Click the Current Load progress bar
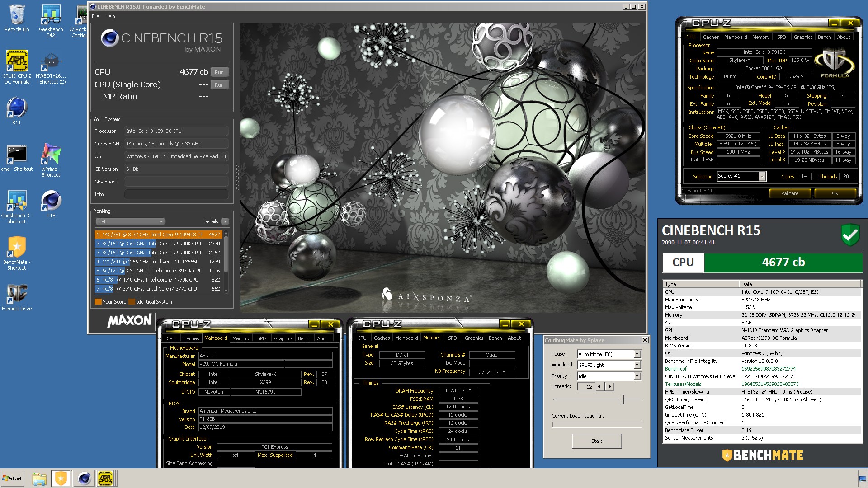868x488 pixels. [x=597, y=425]
